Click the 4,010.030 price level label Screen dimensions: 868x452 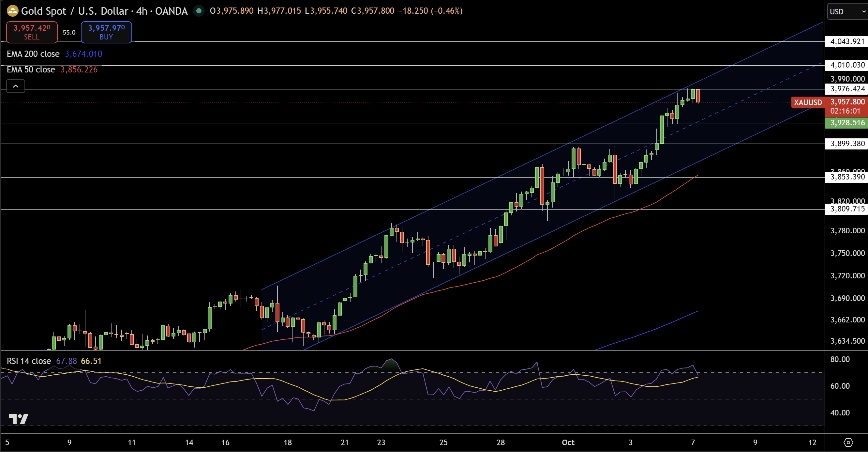pos(847,65)
